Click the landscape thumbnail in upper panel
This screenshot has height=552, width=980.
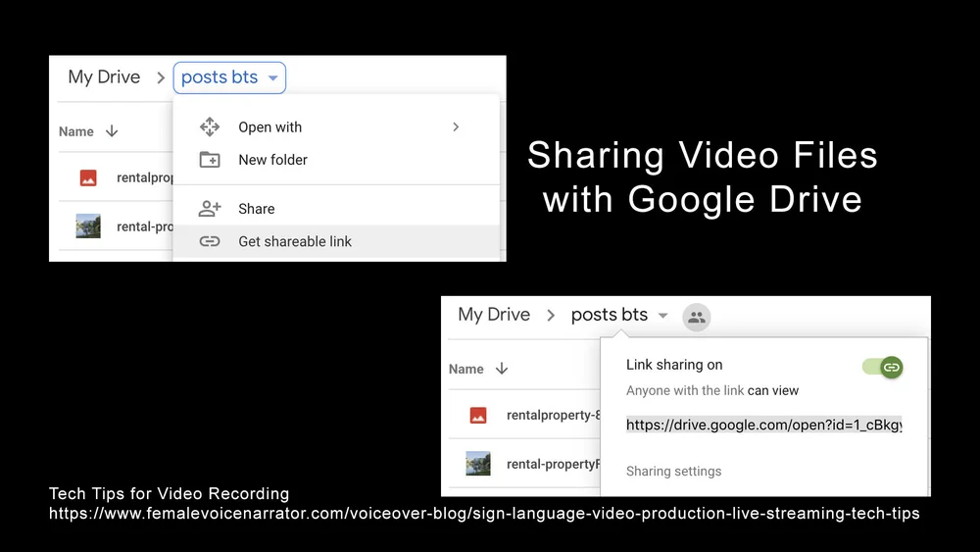(88, 226)
